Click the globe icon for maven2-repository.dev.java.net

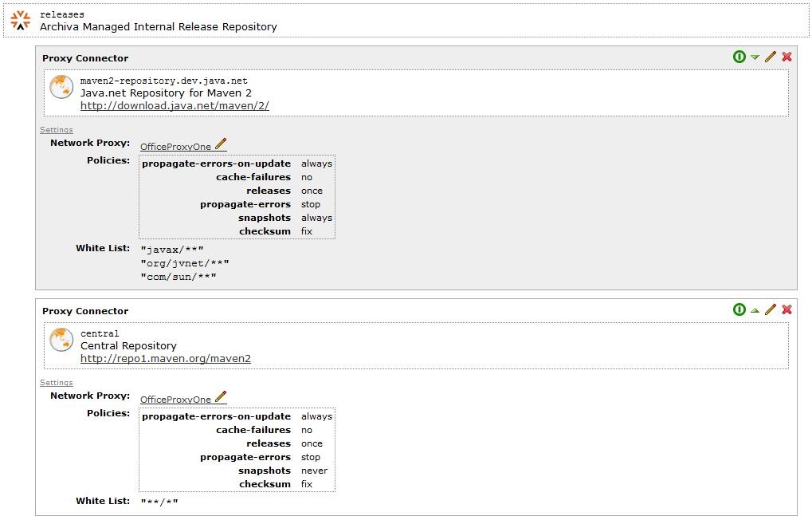[61, 87]
